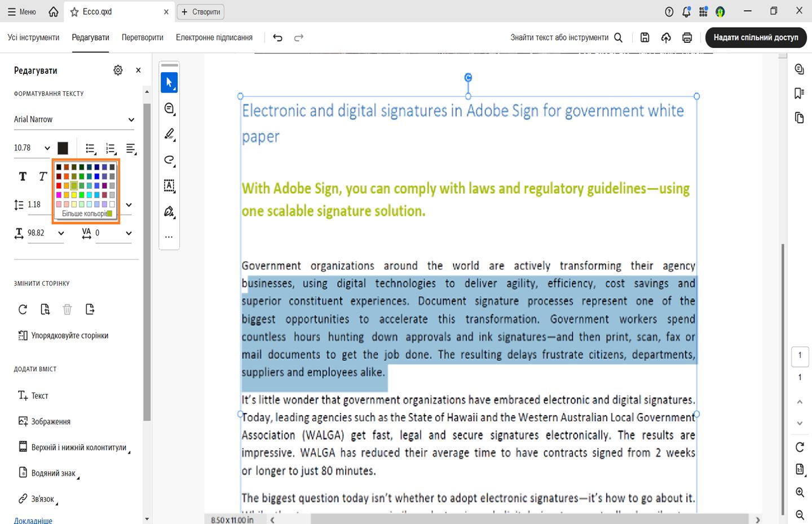This screenshot has width=812, height=524.
Task: Open the bookmarks pane on the right rail
Action: pos(799,94)
